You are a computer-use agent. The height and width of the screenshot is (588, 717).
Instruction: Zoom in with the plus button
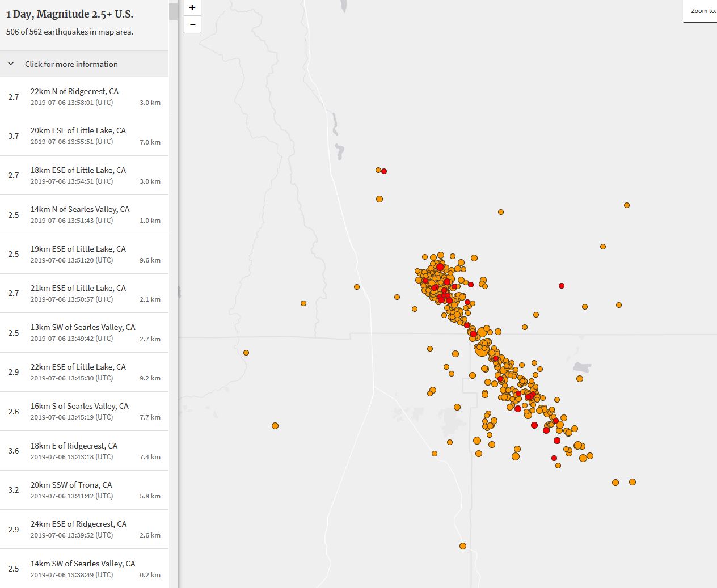(x=192, y=7)
